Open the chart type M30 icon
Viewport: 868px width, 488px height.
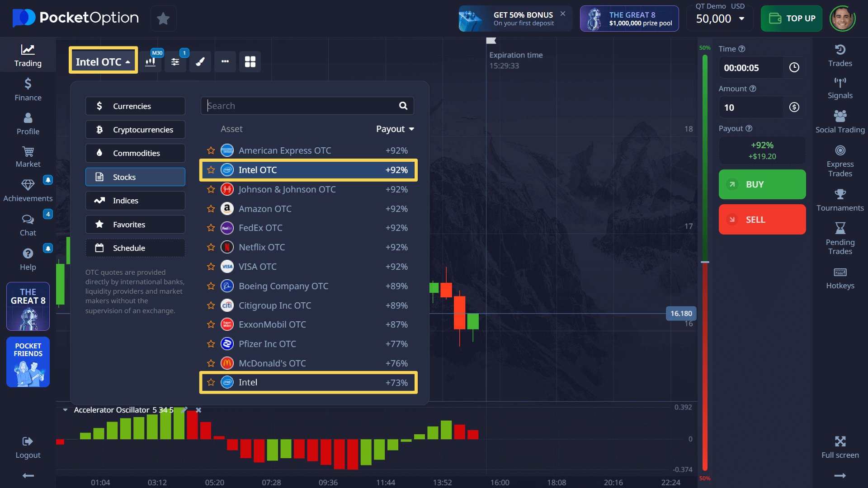[x=151, y=61]
